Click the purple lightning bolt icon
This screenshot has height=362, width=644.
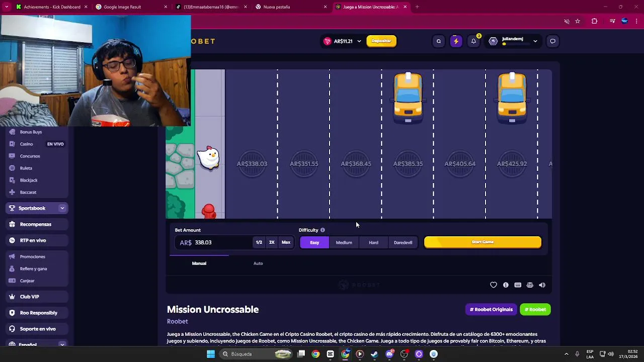(456, 41)
